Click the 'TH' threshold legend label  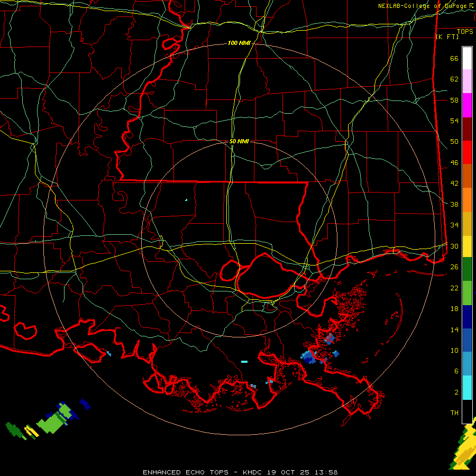[x=454, y=413]
